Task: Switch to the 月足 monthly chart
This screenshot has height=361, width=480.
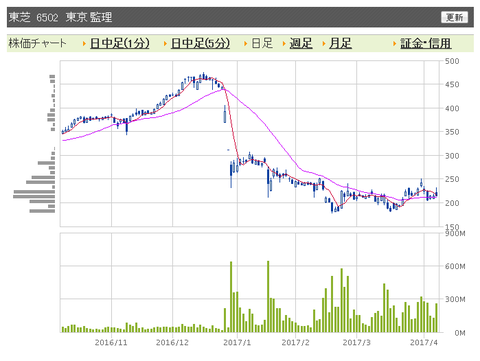Action: [x=340, y=43]
